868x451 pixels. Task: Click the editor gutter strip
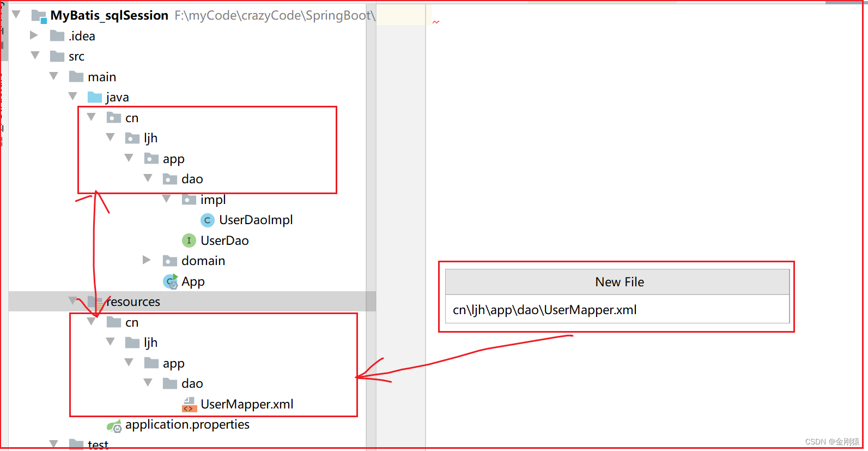pyautogui.click(x=401, y=225)
